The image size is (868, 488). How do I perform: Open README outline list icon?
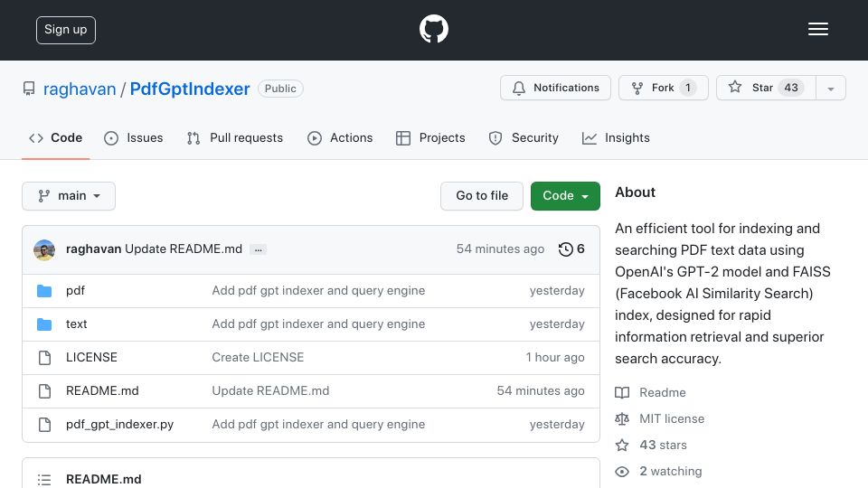(x=44, y=480)
